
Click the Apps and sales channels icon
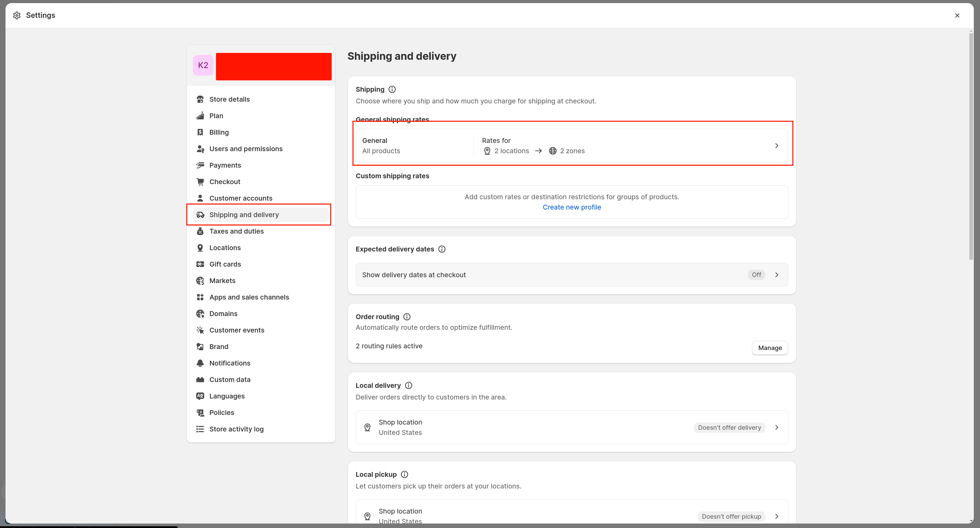click(200, 297)
